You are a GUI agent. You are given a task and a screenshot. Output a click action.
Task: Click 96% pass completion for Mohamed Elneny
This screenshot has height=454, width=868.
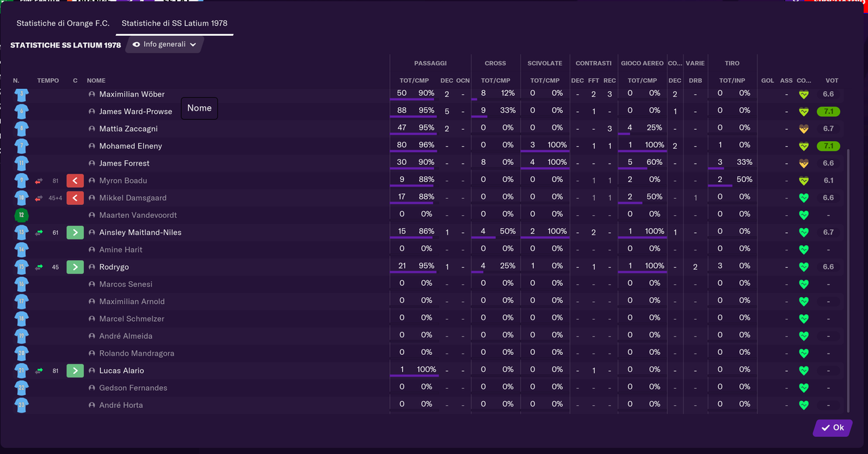click(x=426, y=145)
